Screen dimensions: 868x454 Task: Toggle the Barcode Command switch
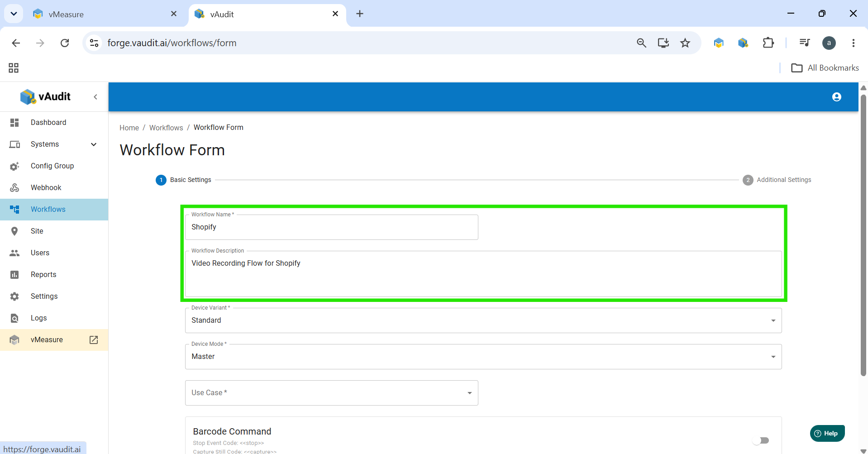761,440
